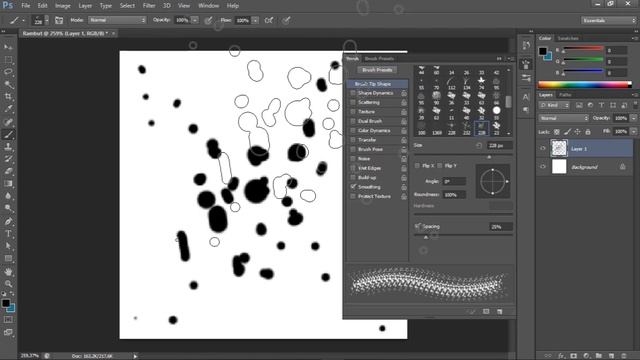Screen dimensions: 640x360
Task: Select the Rectangular Marquee tool
Action: [8, 60]
